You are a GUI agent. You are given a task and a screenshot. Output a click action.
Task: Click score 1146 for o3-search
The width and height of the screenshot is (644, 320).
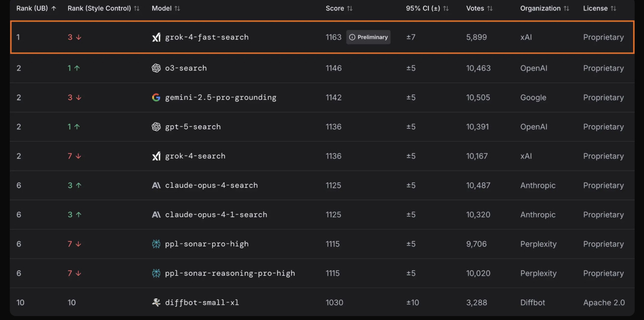pos(334,68)
